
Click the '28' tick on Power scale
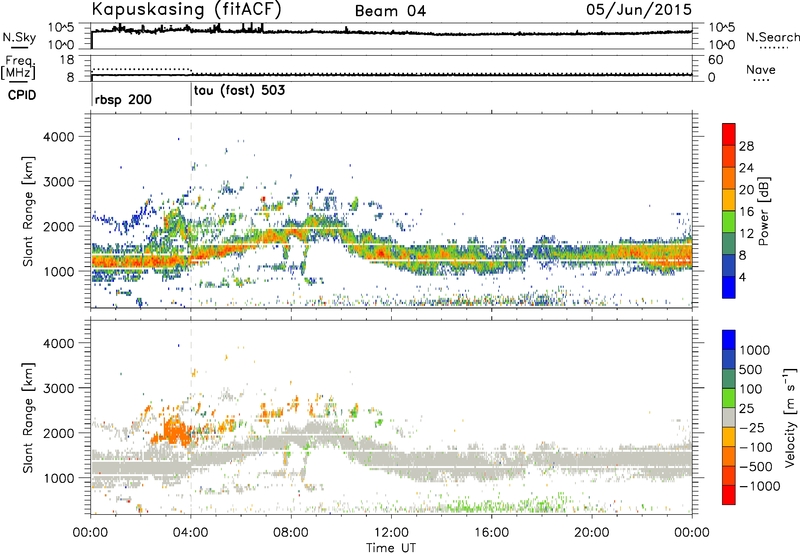pos(746,146)
